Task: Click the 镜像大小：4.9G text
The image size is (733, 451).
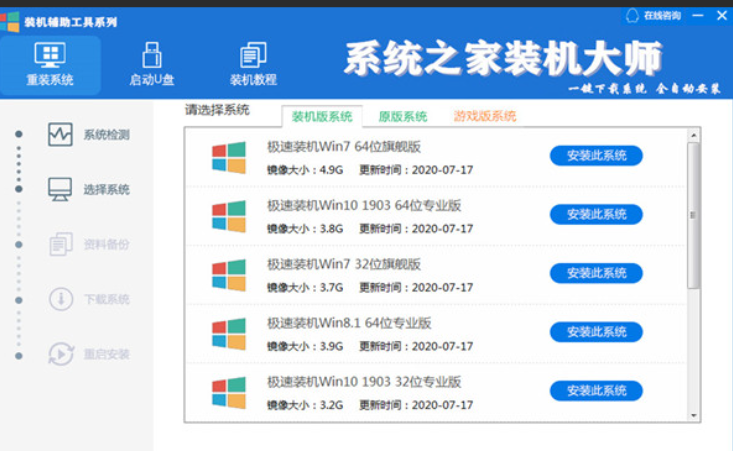Action: coord(305,170)
